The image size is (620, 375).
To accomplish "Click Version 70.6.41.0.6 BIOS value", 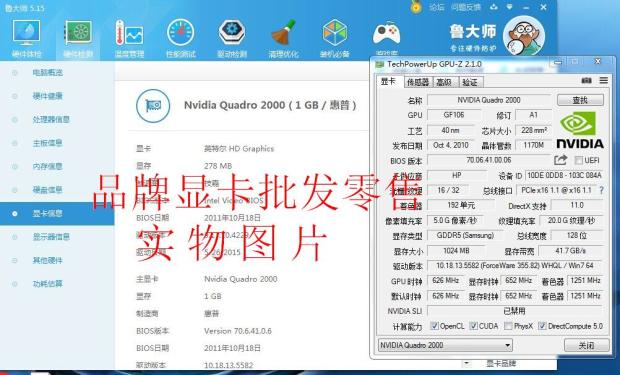I will 238,331.
